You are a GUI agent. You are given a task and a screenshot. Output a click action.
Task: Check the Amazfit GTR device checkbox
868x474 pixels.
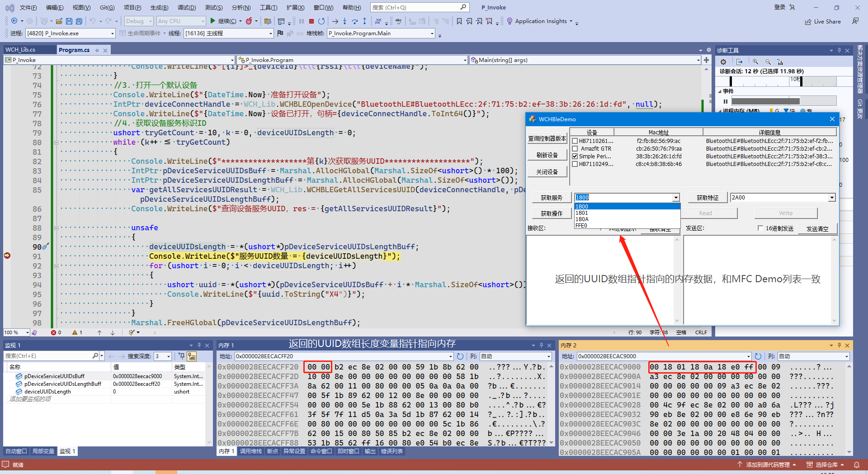[575, 149]
